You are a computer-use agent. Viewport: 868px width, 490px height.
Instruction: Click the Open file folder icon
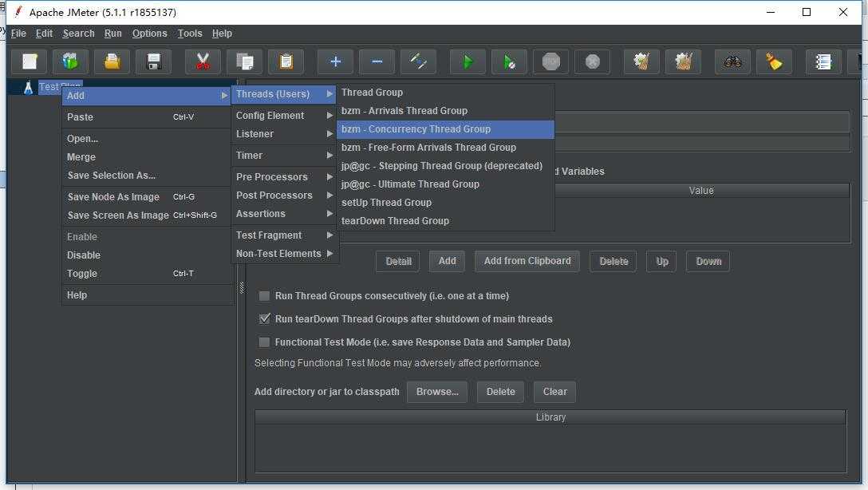(x=112, y=61)
